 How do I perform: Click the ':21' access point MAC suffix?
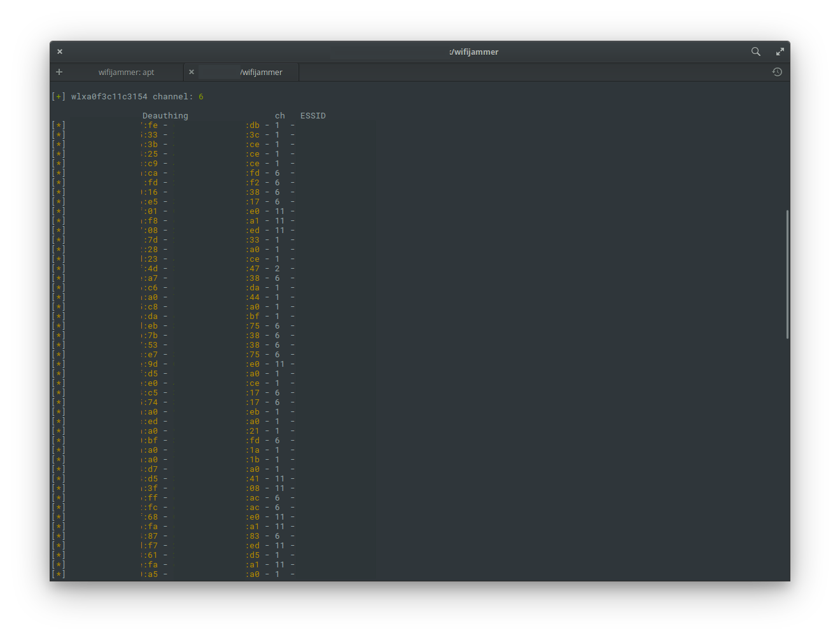(253, 431)
